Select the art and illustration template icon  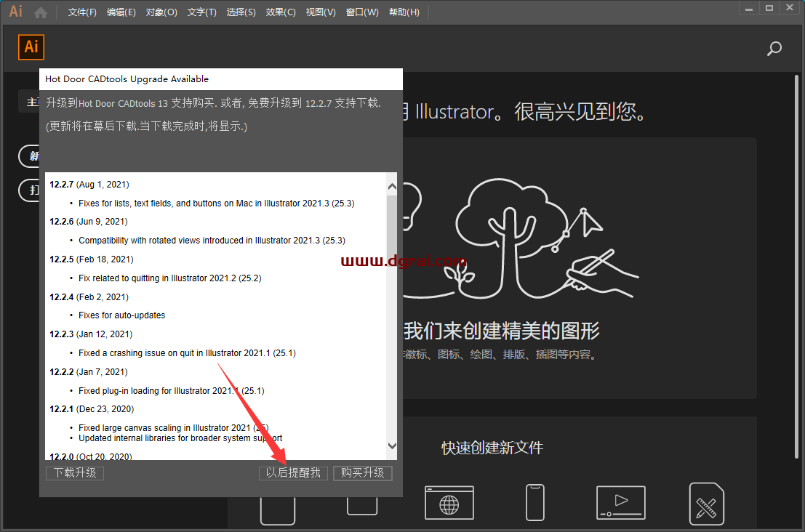[x=706, y=501]
